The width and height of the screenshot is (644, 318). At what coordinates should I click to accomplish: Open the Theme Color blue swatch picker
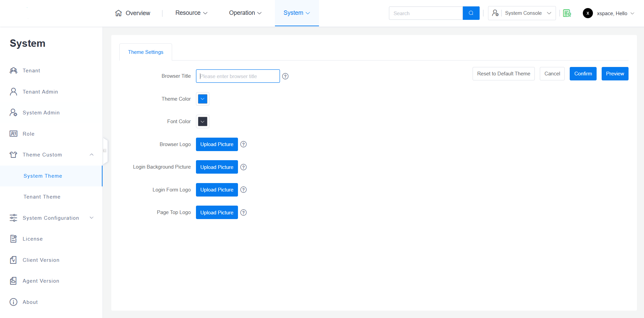(203, 99)
